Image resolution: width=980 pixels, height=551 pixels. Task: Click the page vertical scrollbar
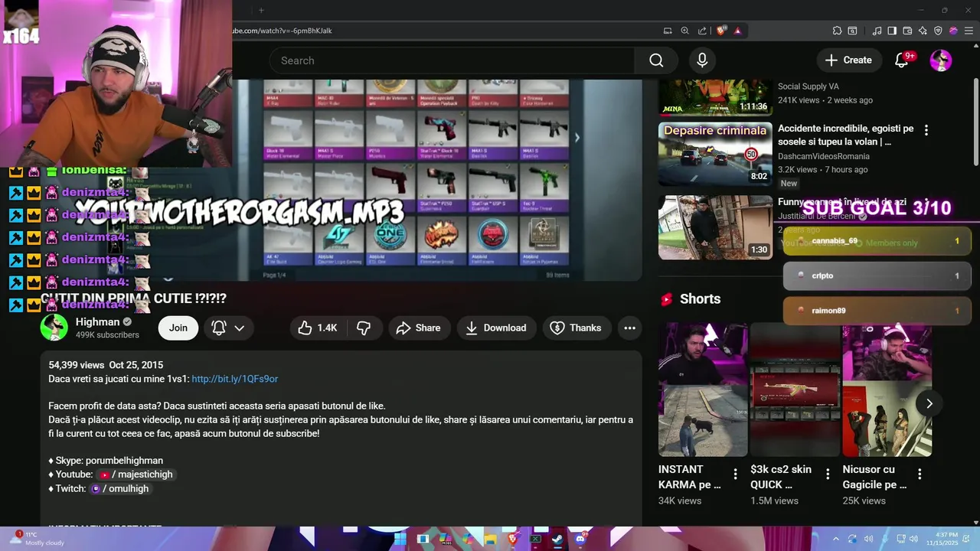975,121
